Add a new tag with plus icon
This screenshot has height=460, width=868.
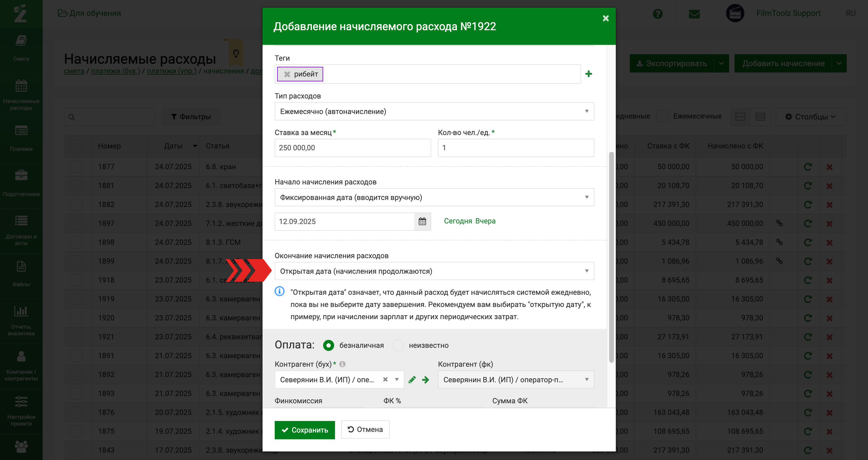[x=588, y=74]
